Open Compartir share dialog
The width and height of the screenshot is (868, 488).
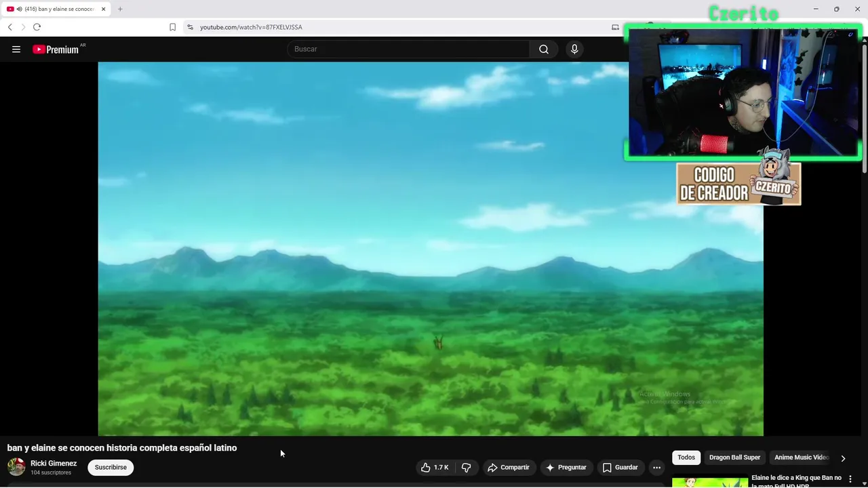pyautogui.click(x=509, y=467)
